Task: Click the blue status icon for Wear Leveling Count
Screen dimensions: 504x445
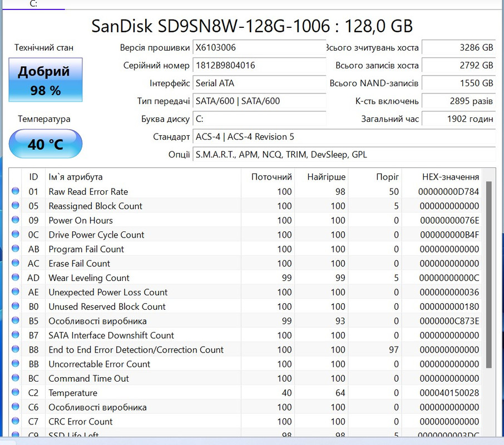Action: (15, 277)
